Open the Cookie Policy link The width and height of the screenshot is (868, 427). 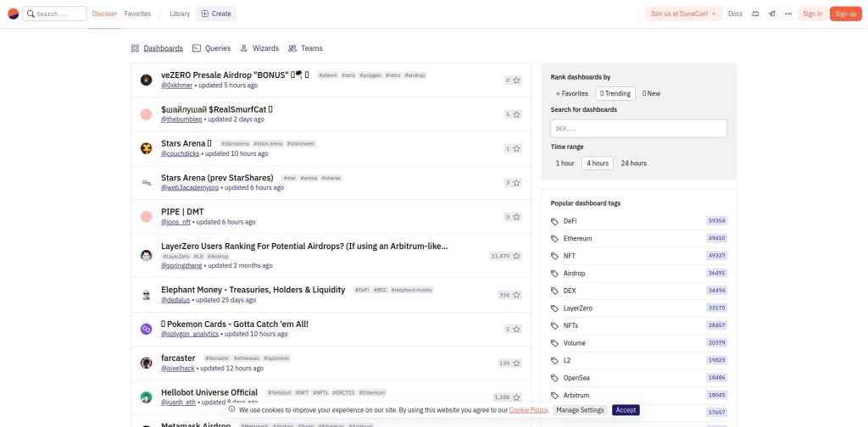(x=529, y=410)
